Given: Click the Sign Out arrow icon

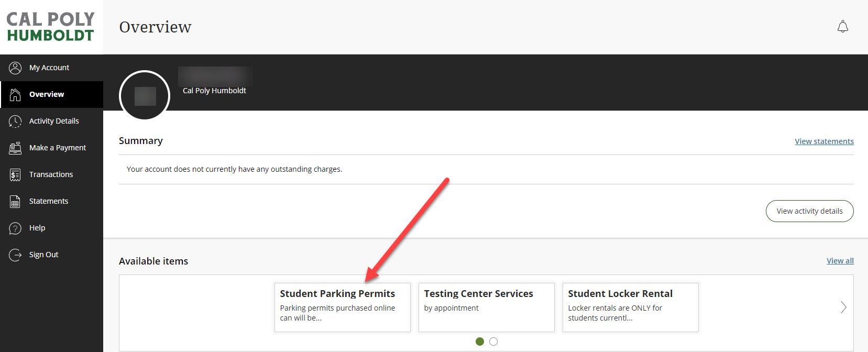Looking at the screenshot, I should 15,255.
